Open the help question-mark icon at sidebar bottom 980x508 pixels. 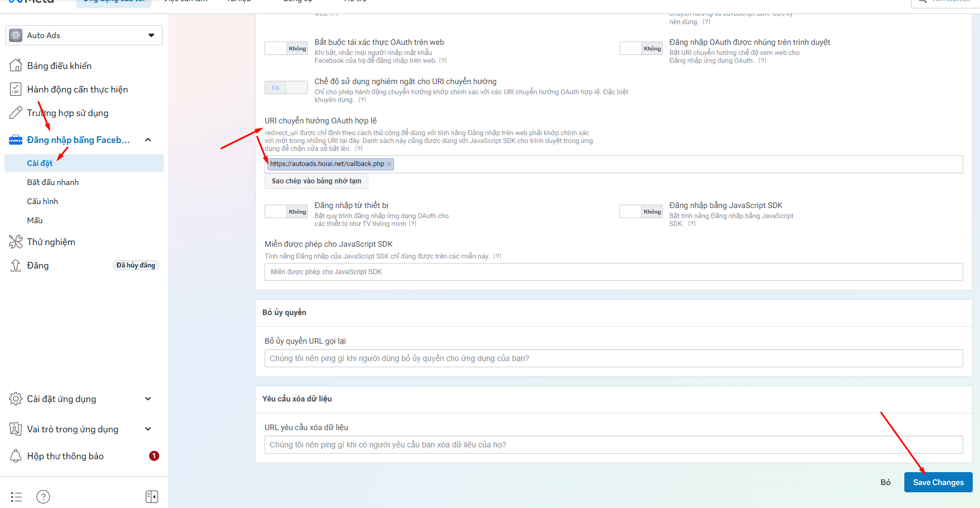coord(43,497)
